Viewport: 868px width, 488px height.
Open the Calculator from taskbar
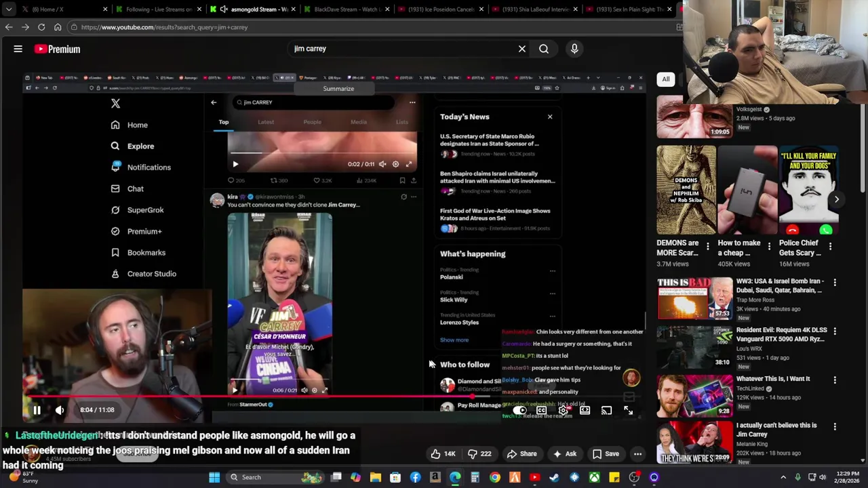click(x=475, y=477)
